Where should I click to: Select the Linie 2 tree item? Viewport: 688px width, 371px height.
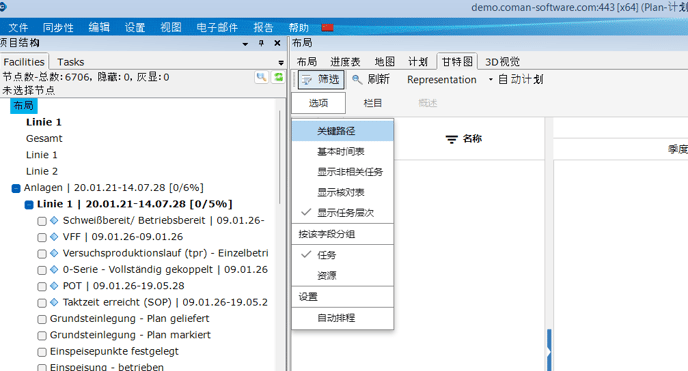pyautogui.click(x=42, y=171)
